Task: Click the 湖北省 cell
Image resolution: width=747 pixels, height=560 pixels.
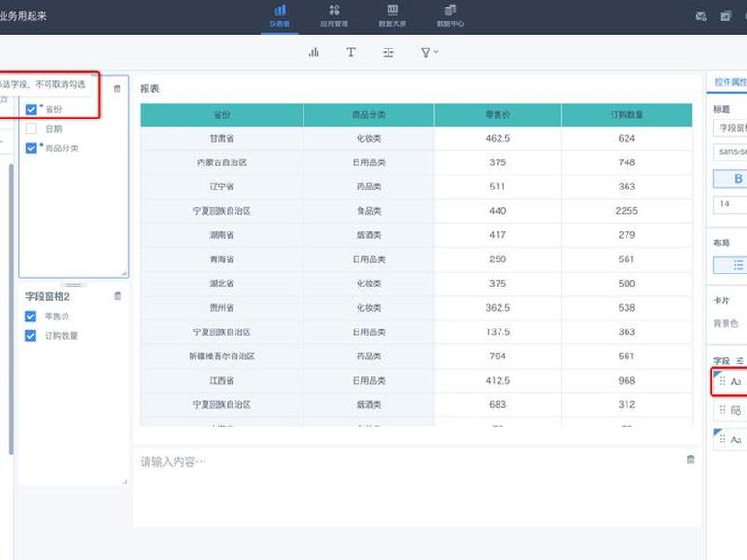Action: [x=221, y=284]
